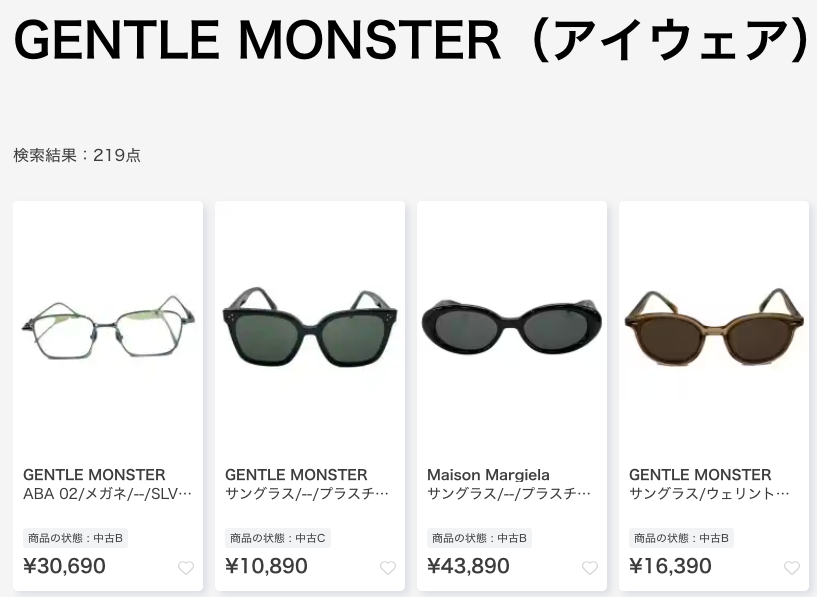Open silver square-frame glasses image
The height and width of the screenshot is (597, 817).
[x=108, y=328]
